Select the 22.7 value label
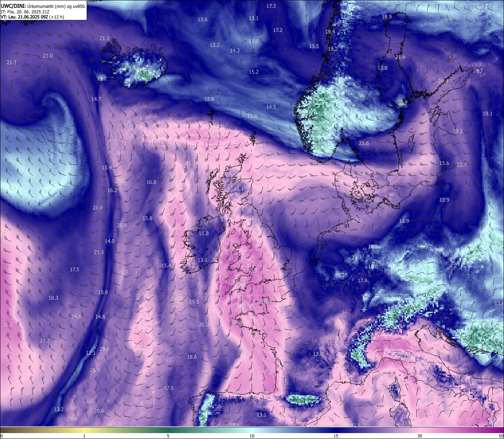The width and height of the screenshot is (504, 439). point(461,165)
